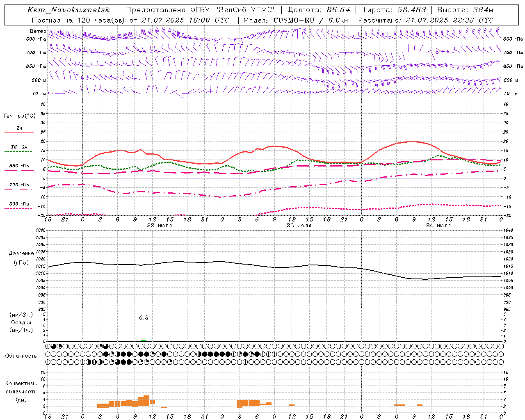Click the (км) convective cloud unit label
525x420 pixels.
coord(21,399)
